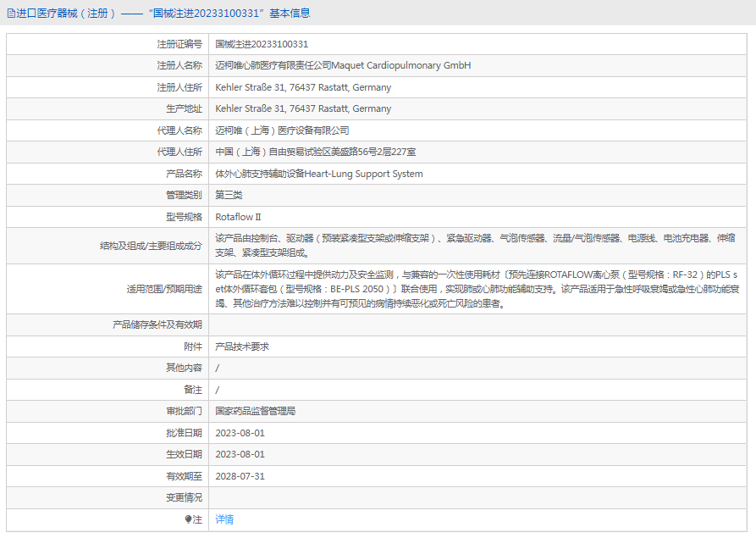Click the 有效期至 label cell
The image size is (756, 538).
pos(108,476)
